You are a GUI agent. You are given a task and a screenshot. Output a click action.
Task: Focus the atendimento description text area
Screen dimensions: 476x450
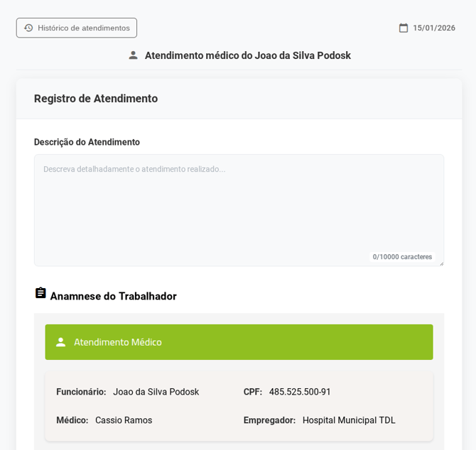click(239, 206)
